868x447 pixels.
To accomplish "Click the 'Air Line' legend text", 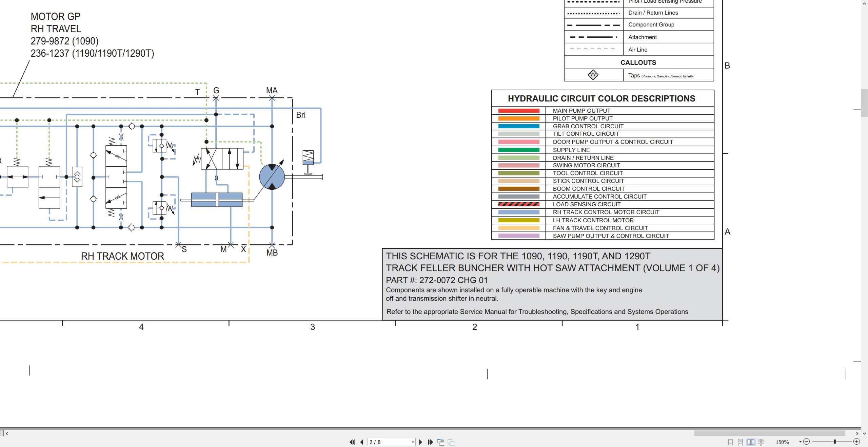I will pos(637,50).
